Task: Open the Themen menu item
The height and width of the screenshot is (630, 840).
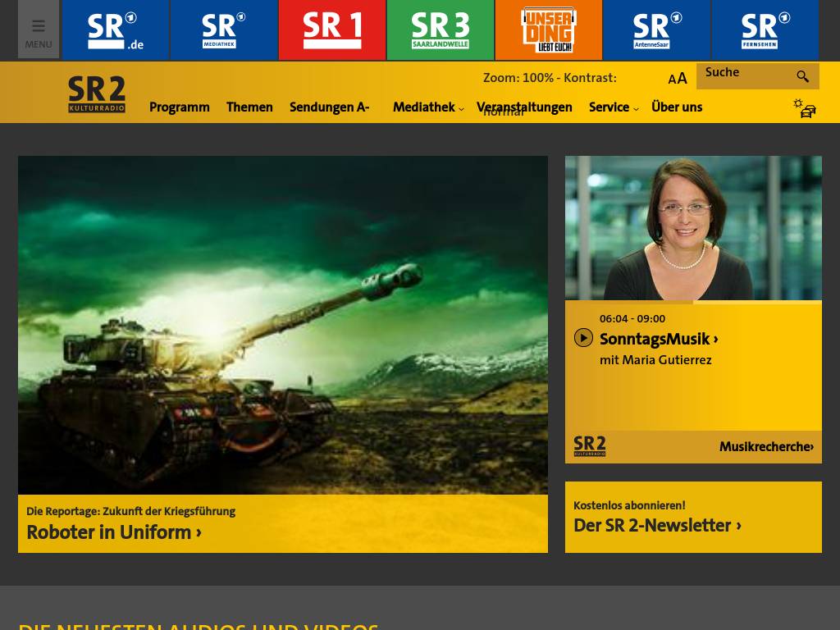Action: [x=249, y=107]
